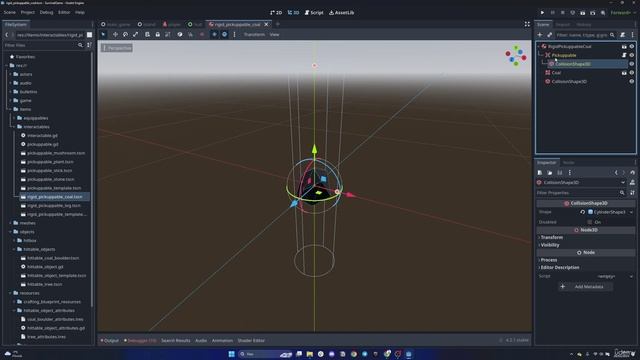Open the Editor menu
The height and width of the screenshot is (360, 640).
[64, 13]
